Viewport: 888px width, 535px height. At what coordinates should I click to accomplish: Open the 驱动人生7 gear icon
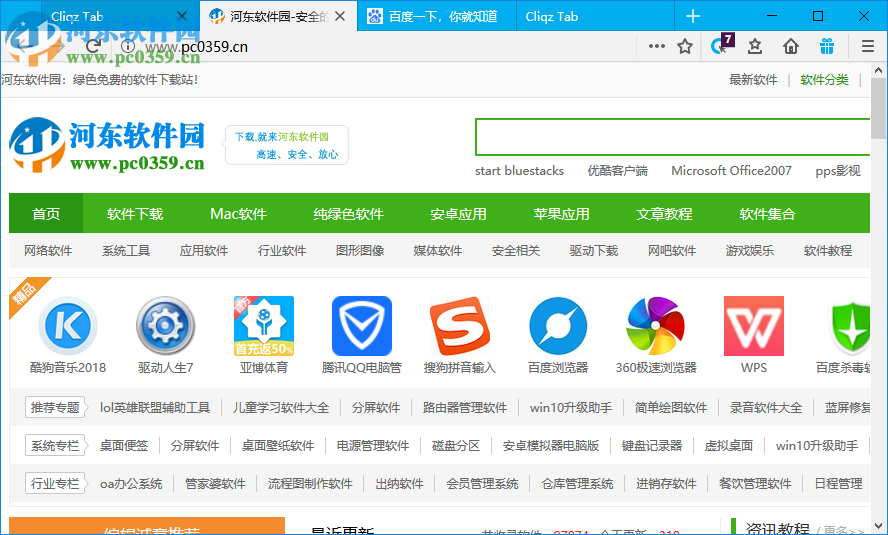click(x=165, y=326)
